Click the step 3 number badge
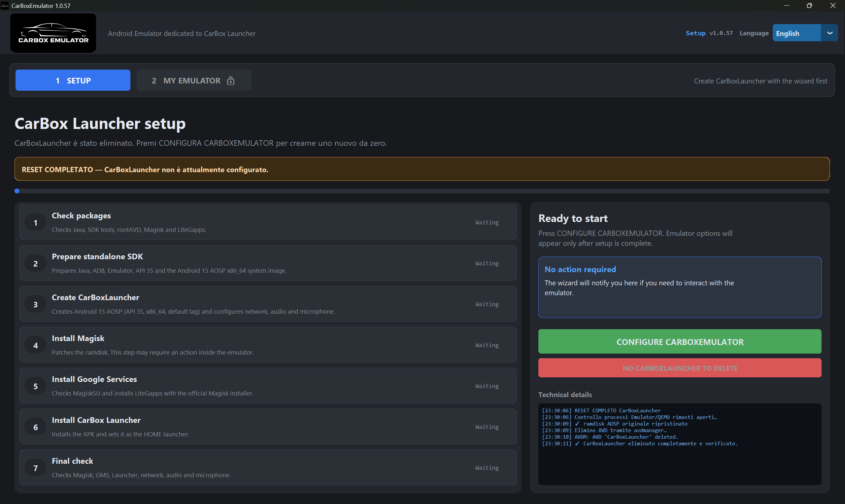 point(35,304)
